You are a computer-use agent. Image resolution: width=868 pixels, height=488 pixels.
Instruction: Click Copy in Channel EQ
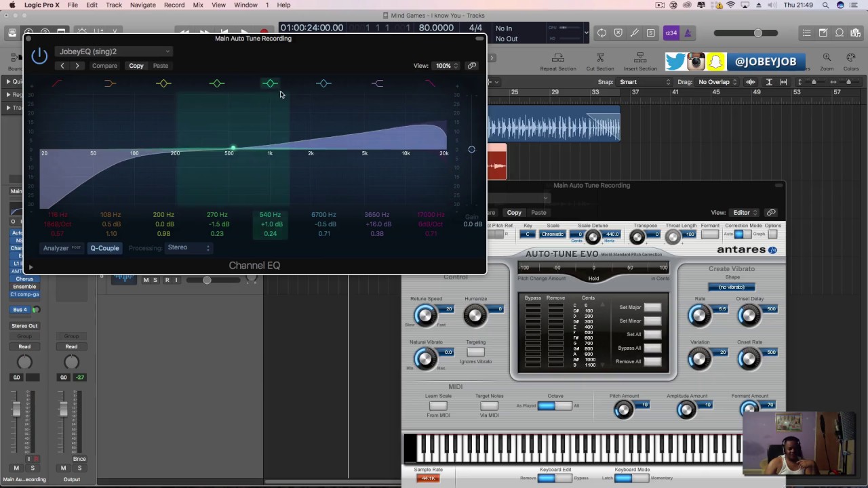click(x=136, y=66)
